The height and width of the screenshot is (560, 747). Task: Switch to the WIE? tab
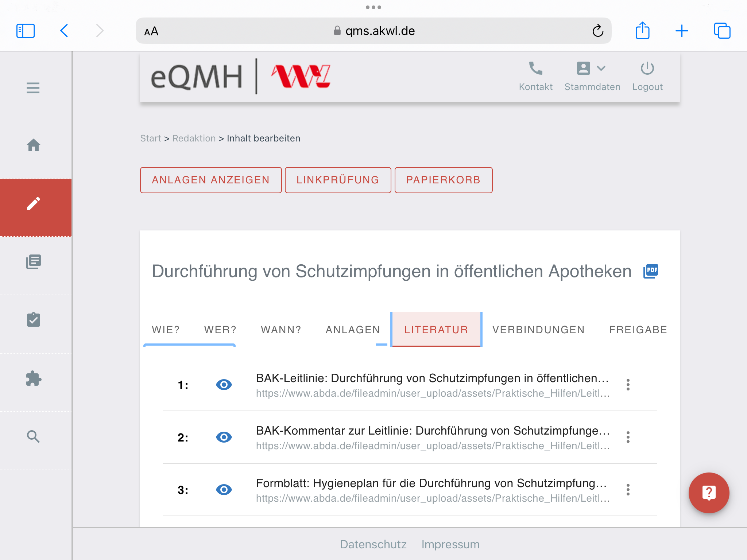pyautogui.click(x=166, y=330)
